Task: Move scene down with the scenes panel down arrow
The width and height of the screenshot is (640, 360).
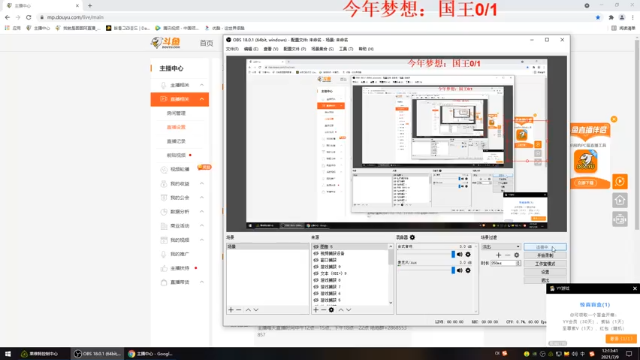Action: (256, 310)
